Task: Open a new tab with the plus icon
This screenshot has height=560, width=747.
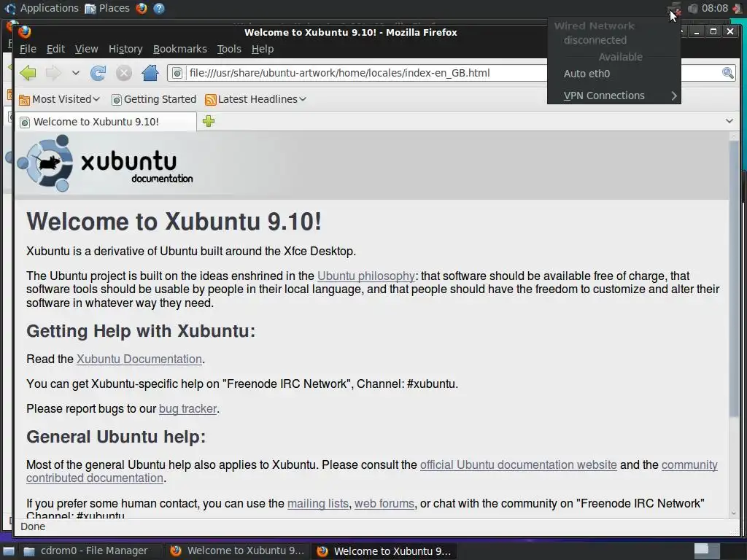Action: pos(208,121)
